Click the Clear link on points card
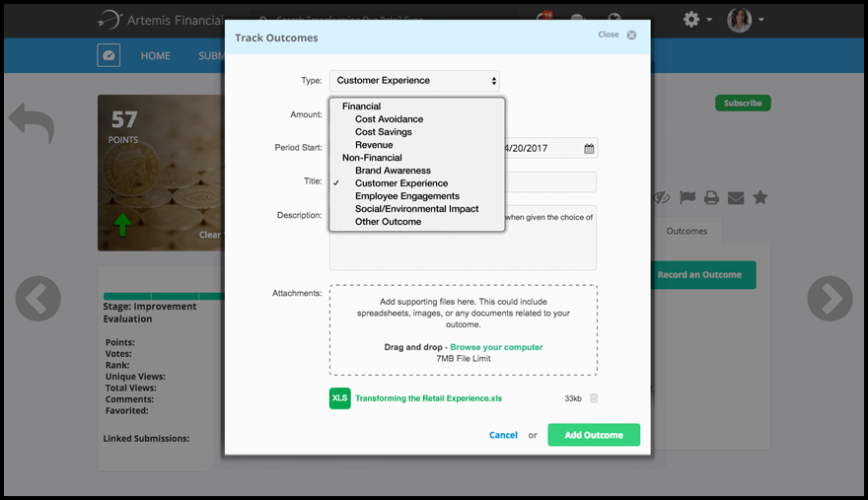This screenshot has height=500, width=868. point(210,235)
